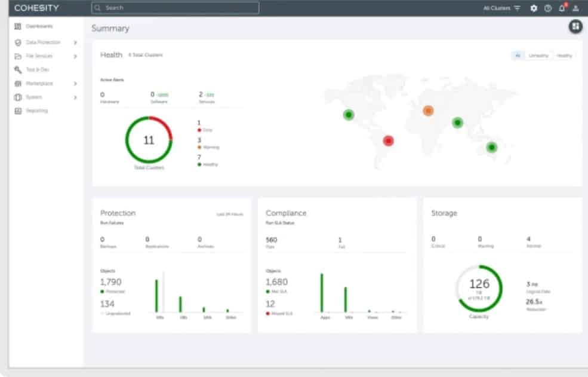588x377 pixels.
Task: Click the System sidebar icon
Action: click(18, 97)
